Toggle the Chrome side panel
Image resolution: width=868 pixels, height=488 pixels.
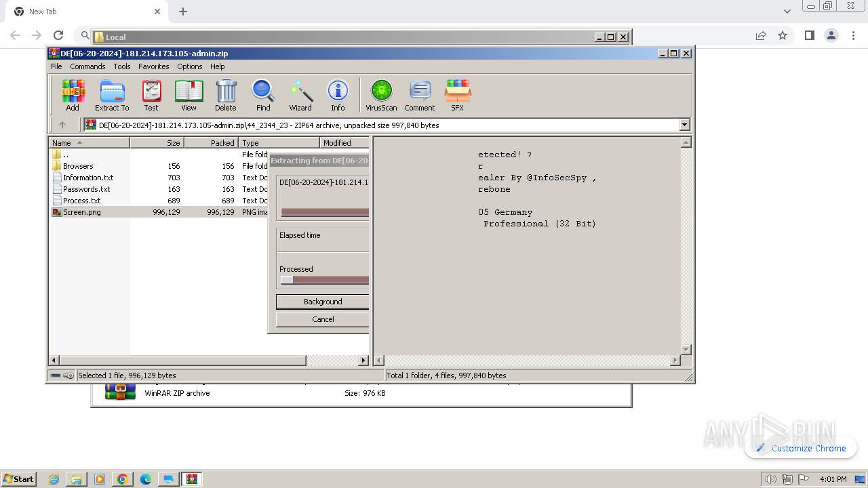click(809, 35)
